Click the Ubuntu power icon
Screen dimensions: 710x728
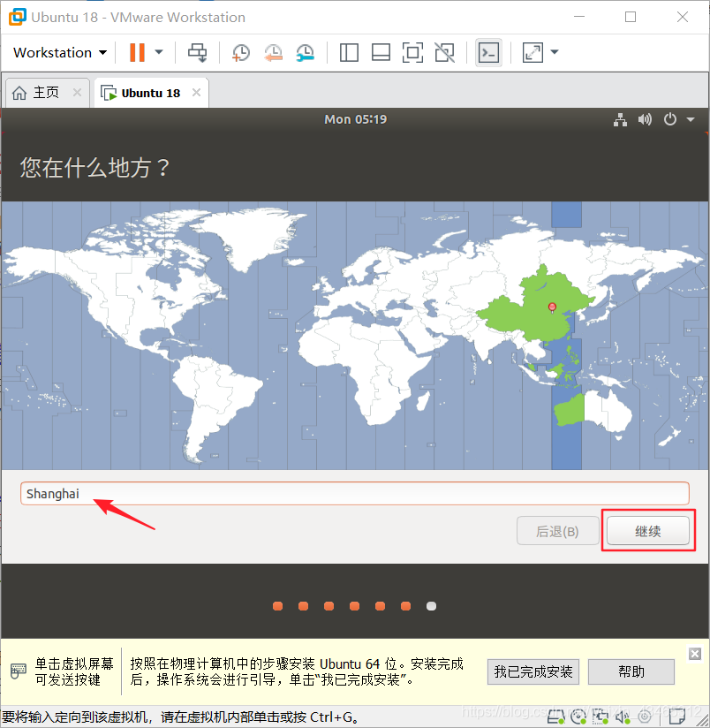click(669, 119)
